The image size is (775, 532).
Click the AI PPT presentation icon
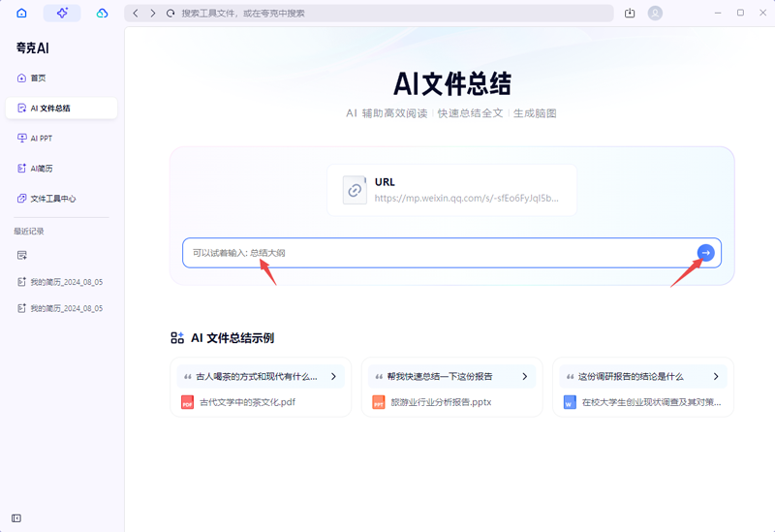point(21,138)
